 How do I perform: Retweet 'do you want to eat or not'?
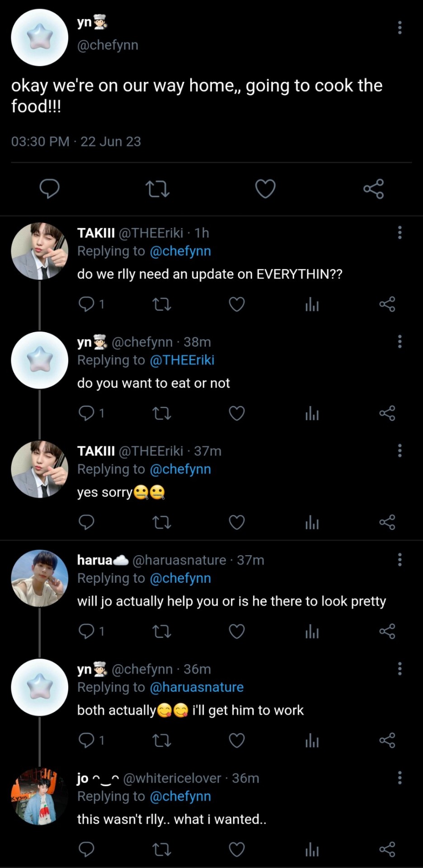coord(162,413)
